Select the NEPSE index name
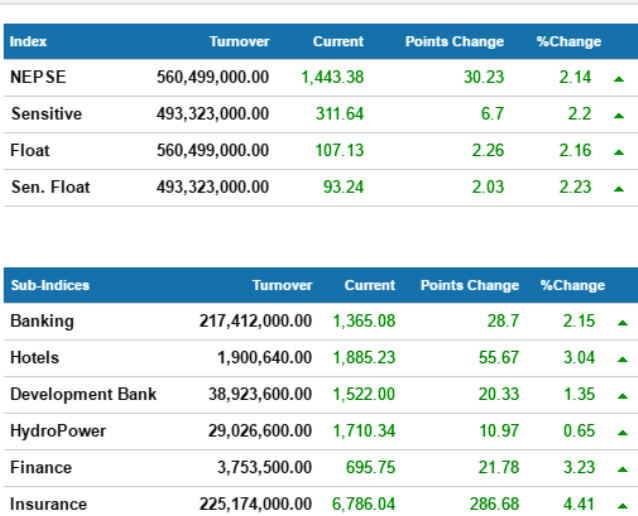The width and height of the screenshot is (638, 516). point(38,77)
